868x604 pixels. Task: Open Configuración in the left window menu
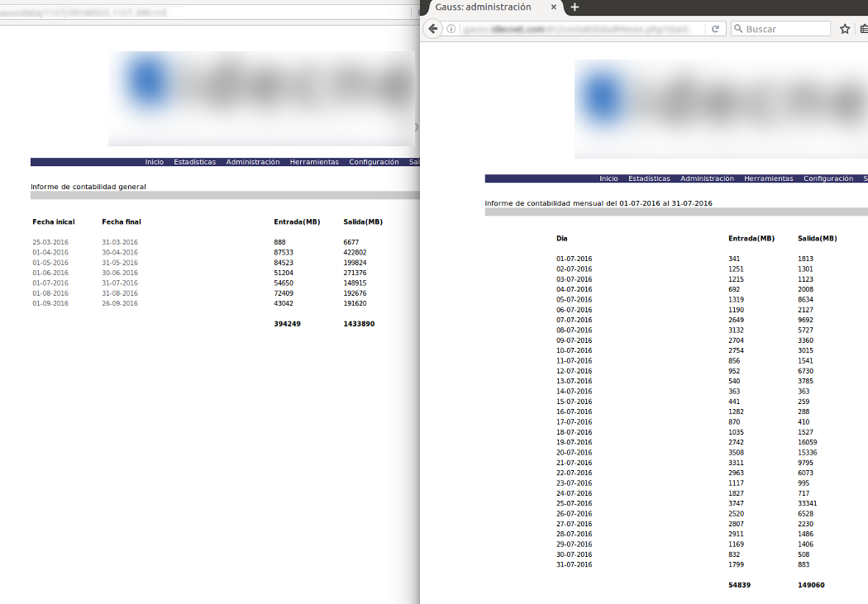pyautogui.click(x=374, y=162)
